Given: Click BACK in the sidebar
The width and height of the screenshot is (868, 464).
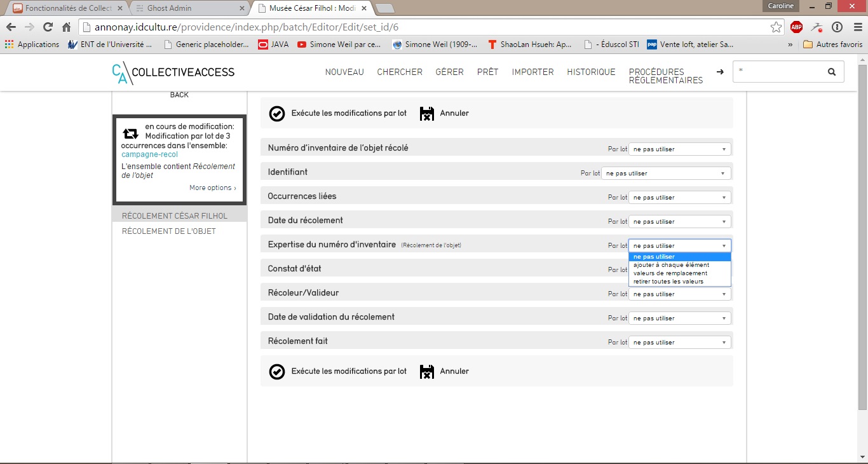Looking at the screenshot, I should pyautogui.click(x=179, y=95).
